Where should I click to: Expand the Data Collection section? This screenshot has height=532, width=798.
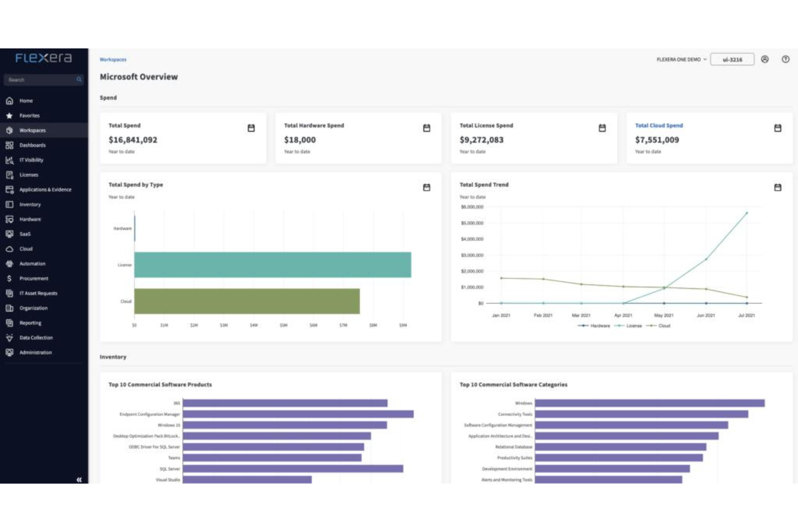click(x=9, y=337)
